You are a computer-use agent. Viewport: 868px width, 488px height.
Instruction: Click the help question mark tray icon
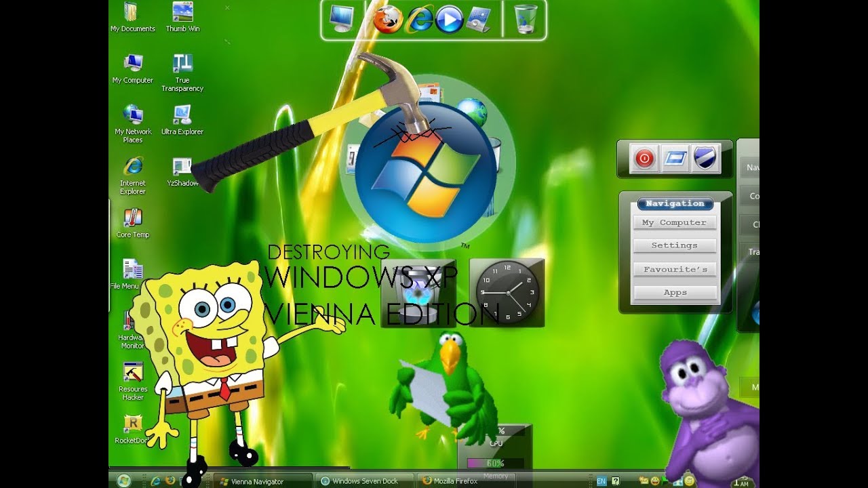[616, 481]
